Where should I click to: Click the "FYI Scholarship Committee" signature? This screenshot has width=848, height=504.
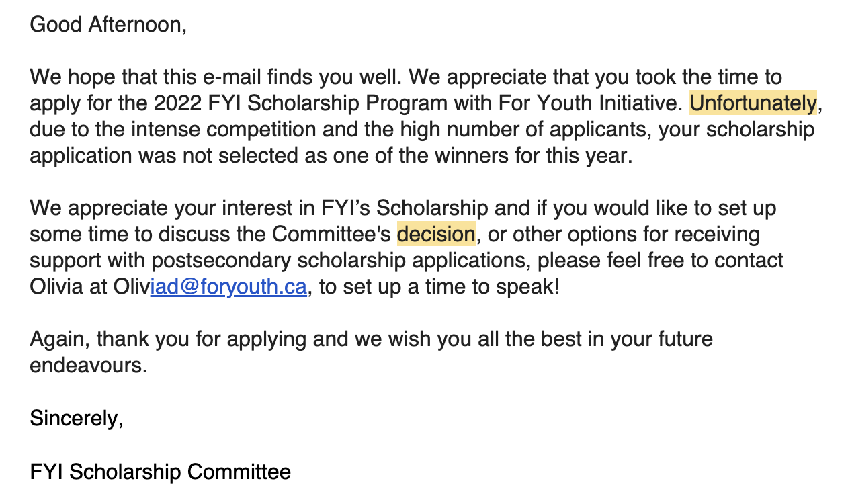pos(160,472)
